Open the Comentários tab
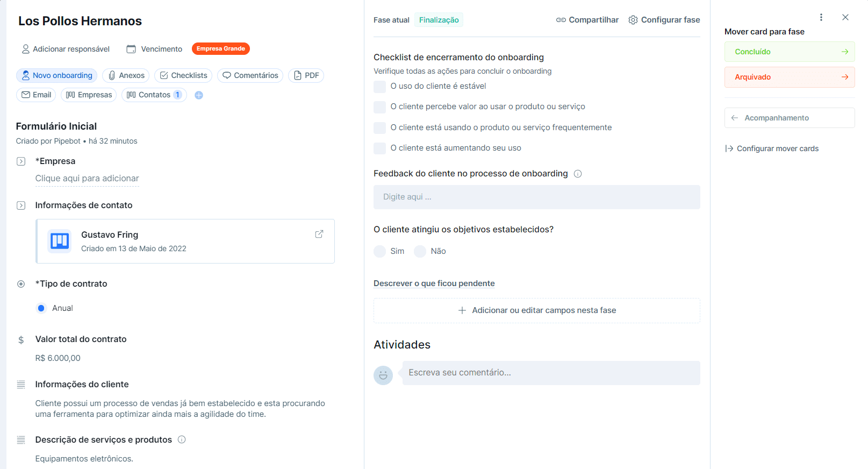Viewport: 868px width, 469px height. pyautogui.click(x=250, y=75)
